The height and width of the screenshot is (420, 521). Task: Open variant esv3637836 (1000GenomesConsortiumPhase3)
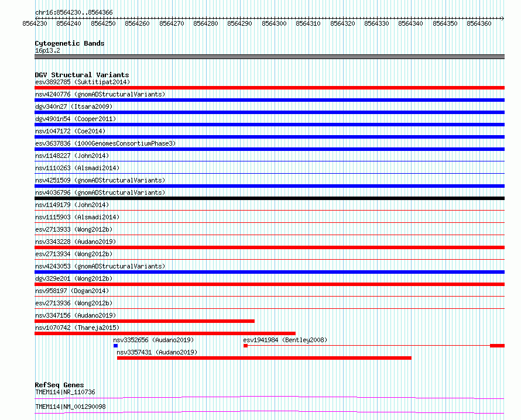pos(105,143)
